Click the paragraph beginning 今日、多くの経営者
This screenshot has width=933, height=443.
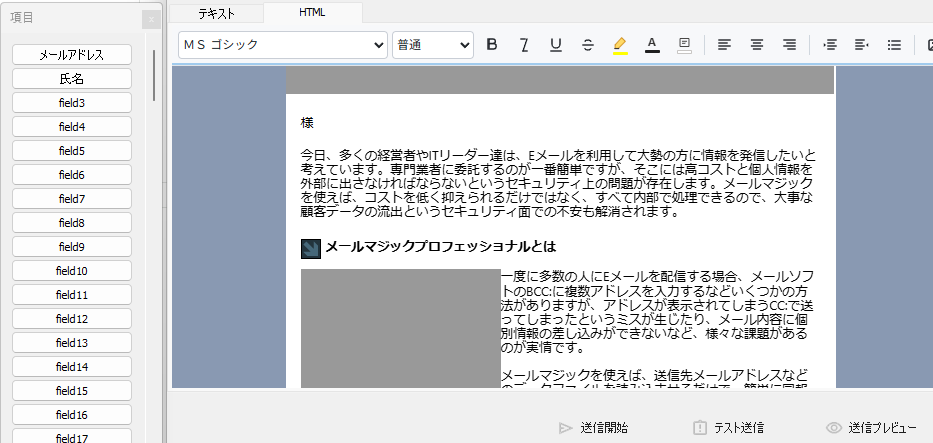point(558,184)
